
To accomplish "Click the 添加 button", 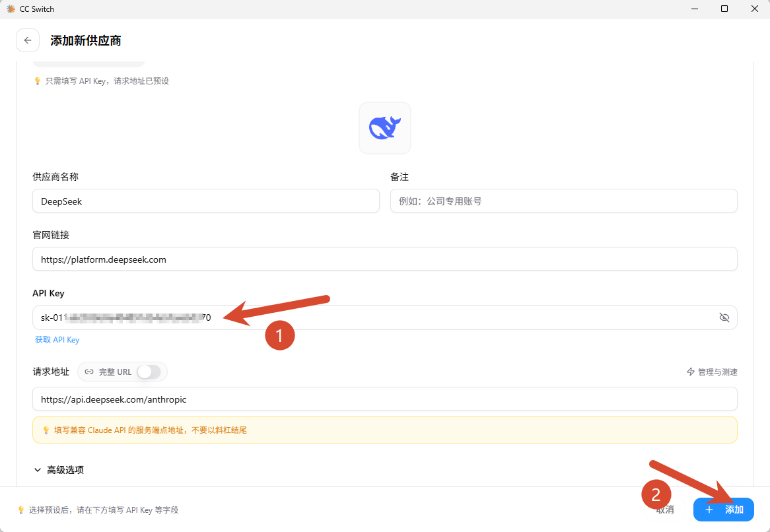I will pyautogui.click(x=723, y=510).
